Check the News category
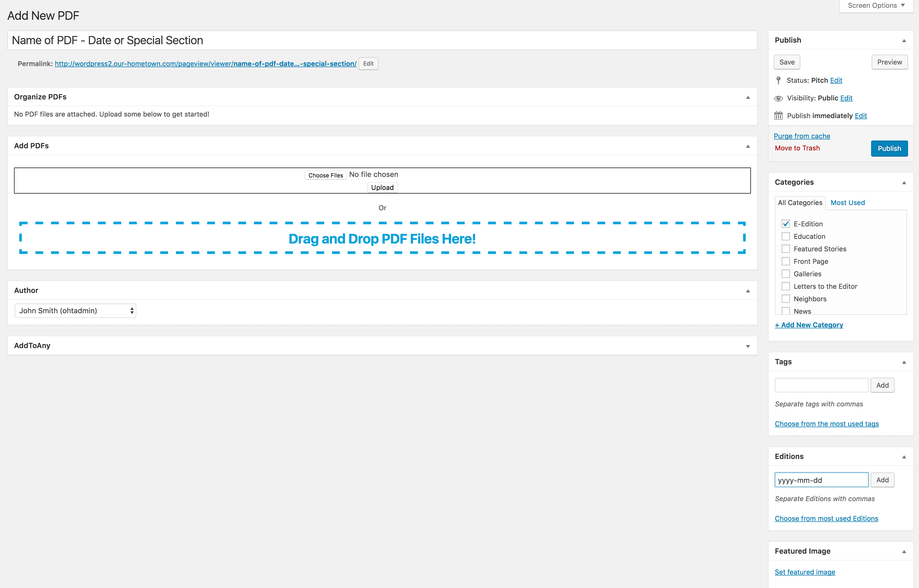The image size is (919, 588). [x=785, y=311]
